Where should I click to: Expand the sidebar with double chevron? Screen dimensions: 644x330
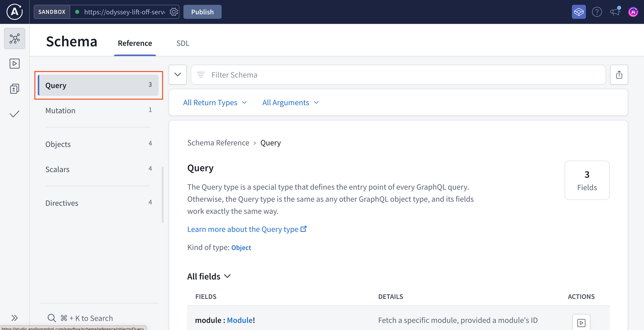(x=14, y=318)
